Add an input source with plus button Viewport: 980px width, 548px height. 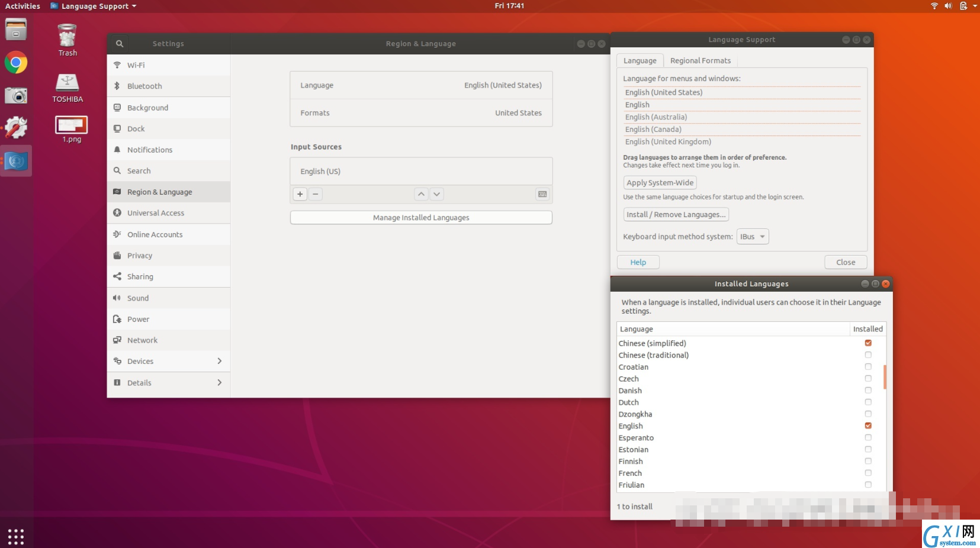point(300,194)
